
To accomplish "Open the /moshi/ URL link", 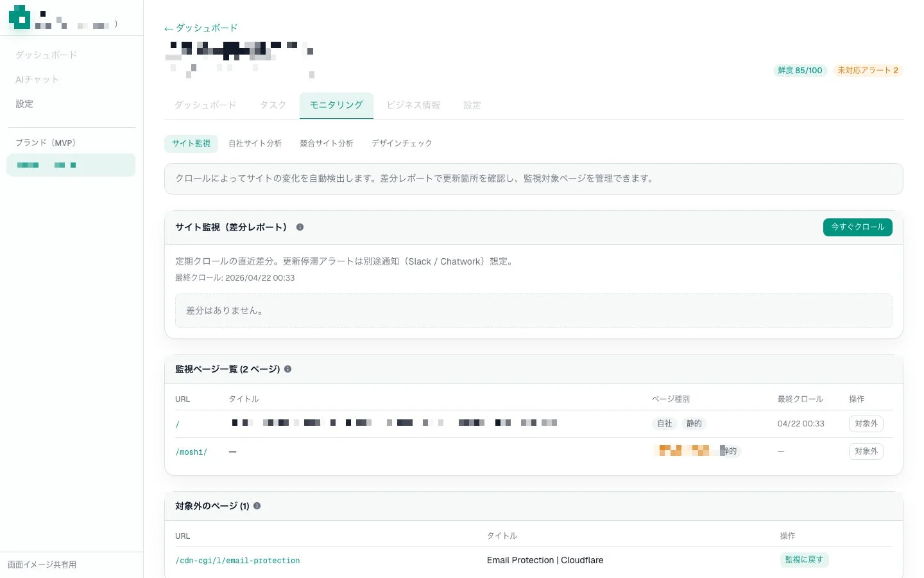I will point(191,452).
